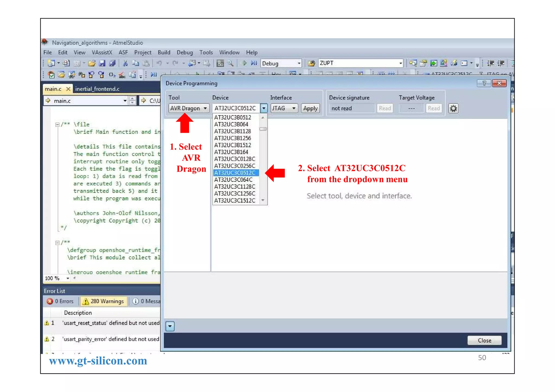Click Read button next to Device signature
Viewport: 555px width, 392px height.
385,108
